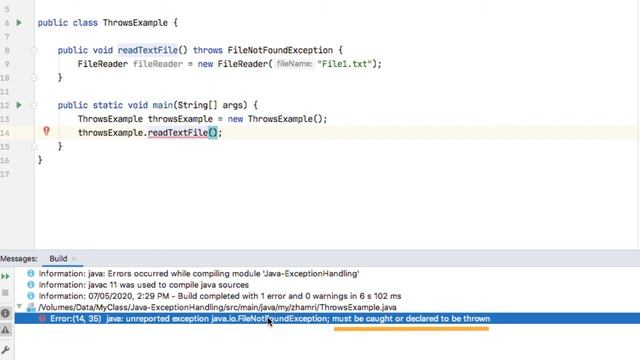This screenshot has height=360, width=640.
Task: Toggle the show-warnings triangle icon in the Messages sidebar
Action: [5, 330]
